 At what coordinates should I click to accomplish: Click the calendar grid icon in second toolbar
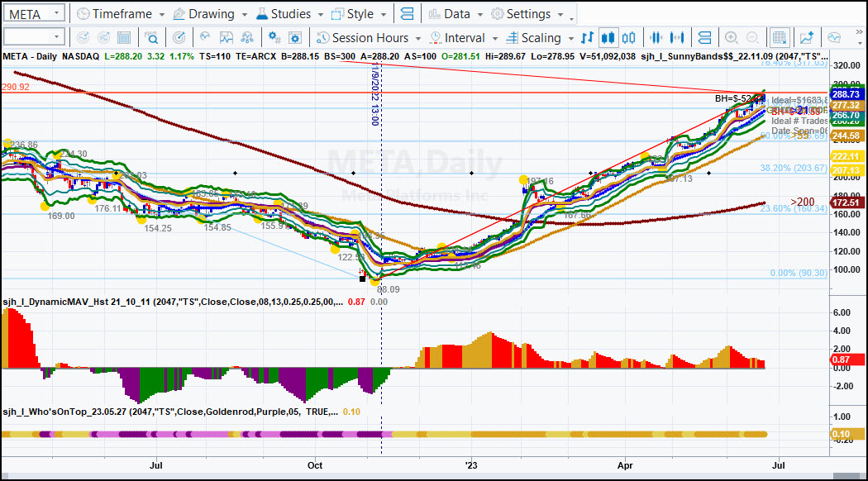(124, 38)
